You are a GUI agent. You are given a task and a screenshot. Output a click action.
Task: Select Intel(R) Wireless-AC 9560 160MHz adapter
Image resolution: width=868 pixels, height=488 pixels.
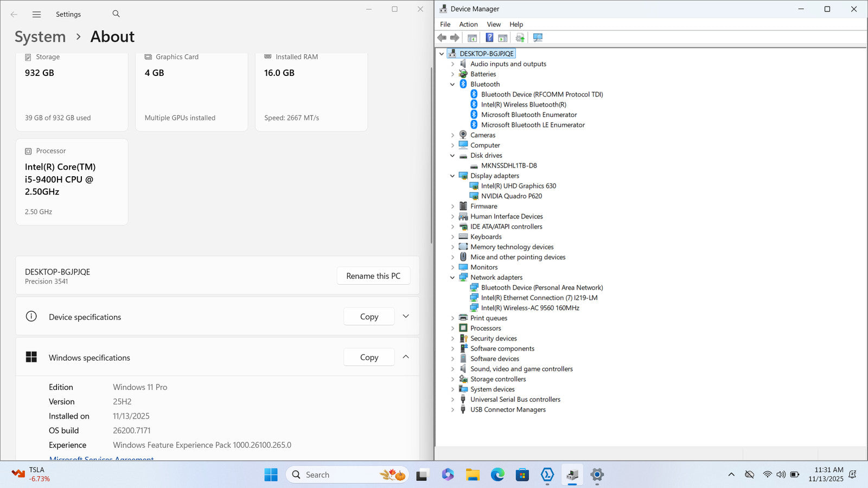[529, 308]
